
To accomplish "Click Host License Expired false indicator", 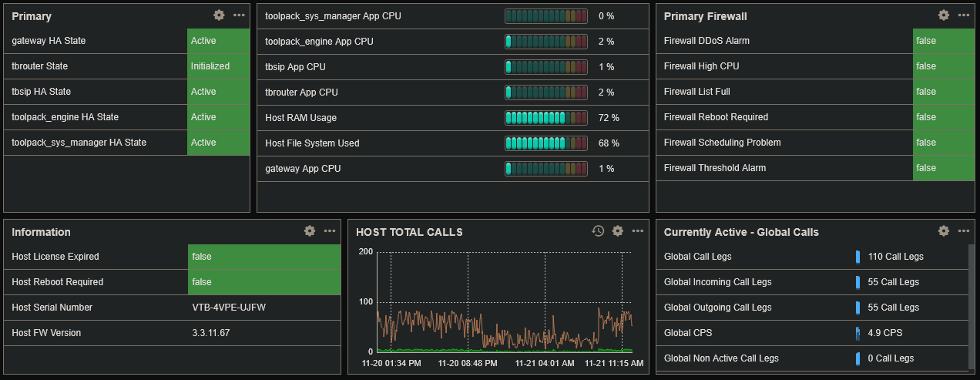I will (263, 257).
